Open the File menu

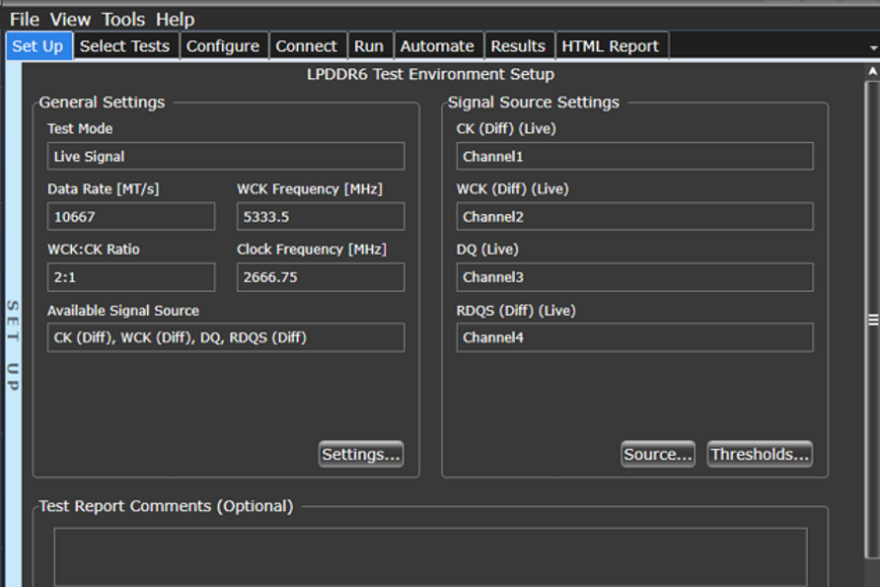[24, 19]
